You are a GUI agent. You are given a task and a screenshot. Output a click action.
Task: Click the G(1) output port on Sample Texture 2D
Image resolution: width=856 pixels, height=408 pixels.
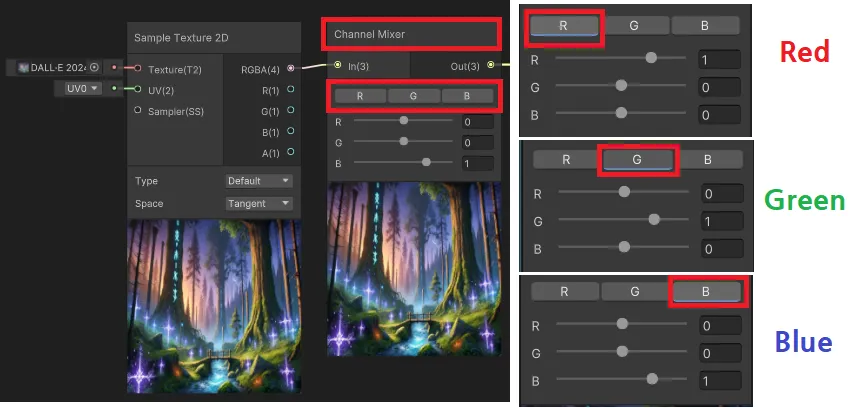(290, 110)
